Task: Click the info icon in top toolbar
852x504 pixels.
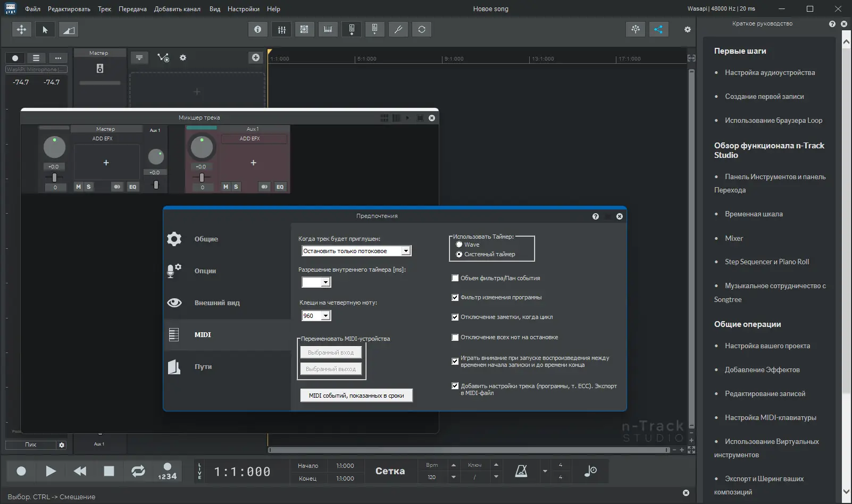Action: click(258, 30)
